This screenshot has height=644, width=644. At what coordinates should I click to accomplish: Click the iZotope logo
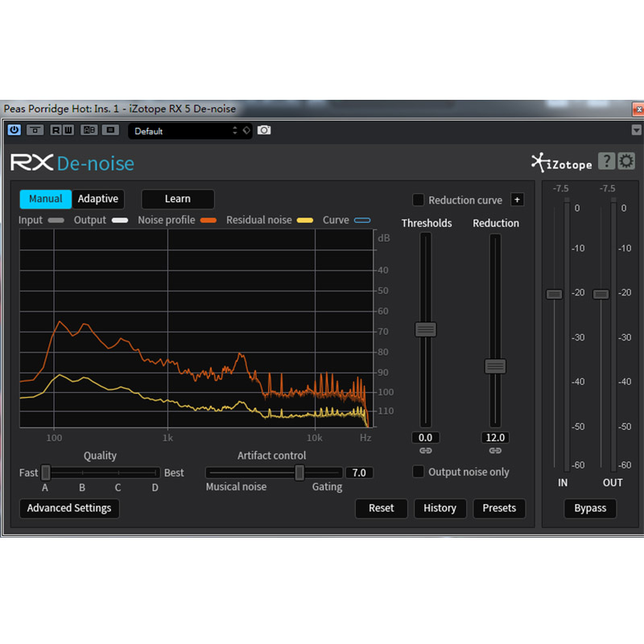click(x=561, y=163)
